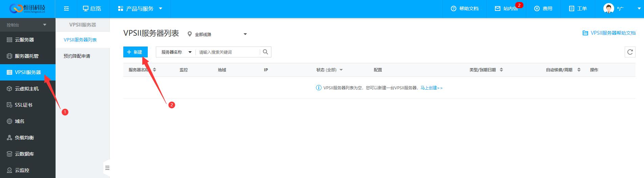Click the 马上创建 link
644x178 pixels.
(x=431, y=88)
